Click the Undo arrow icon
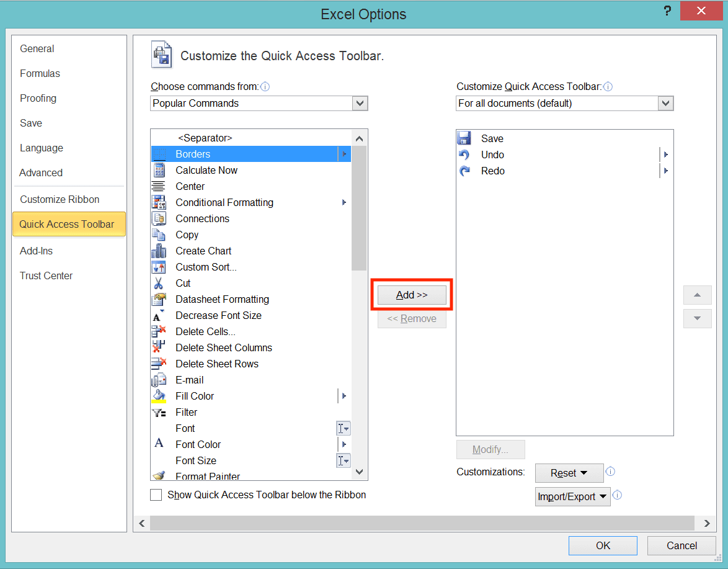Screen dimensions: 728x569 [465, 155]
